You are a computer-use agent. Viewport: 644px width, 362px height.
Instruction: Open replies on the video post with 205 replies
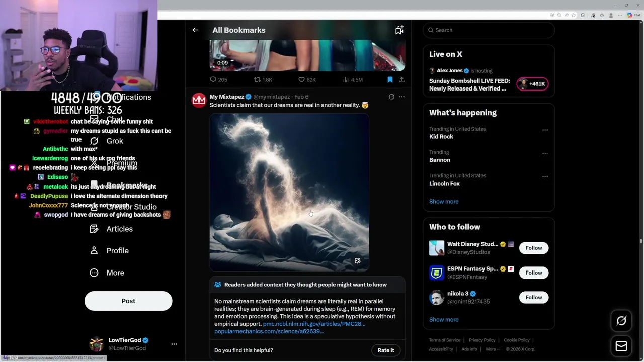(218, 80)
